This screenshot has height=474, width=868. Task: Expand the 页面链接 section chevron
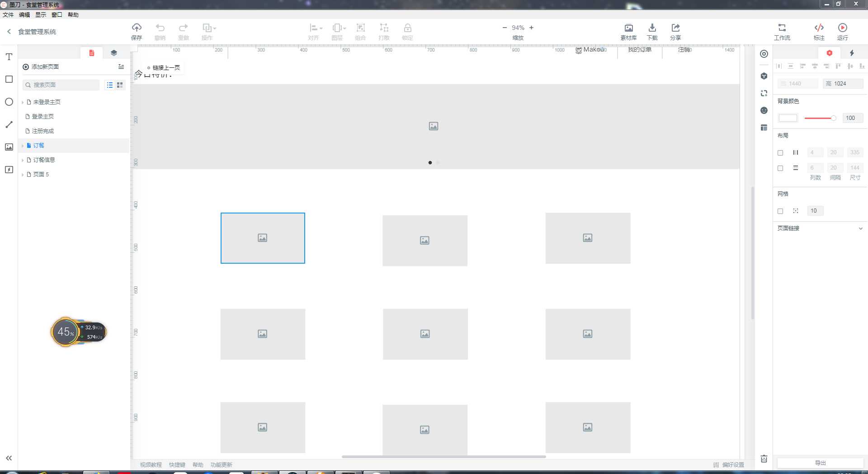point(860,228)
